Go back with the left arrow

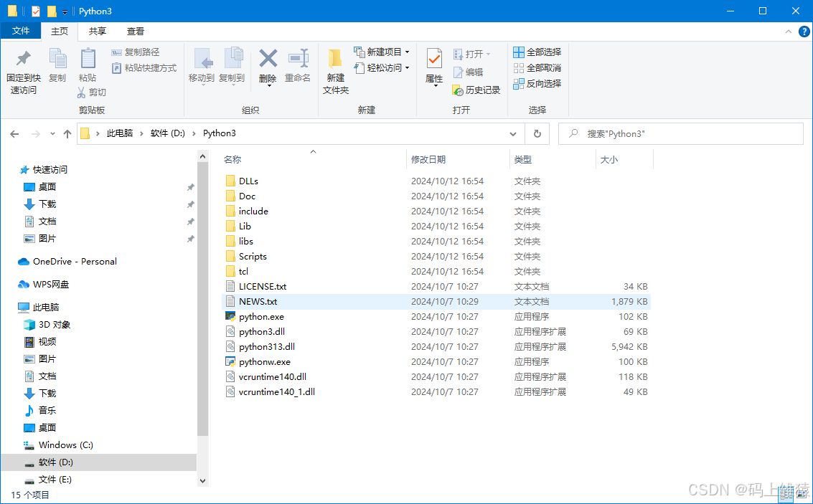point(14,133)
